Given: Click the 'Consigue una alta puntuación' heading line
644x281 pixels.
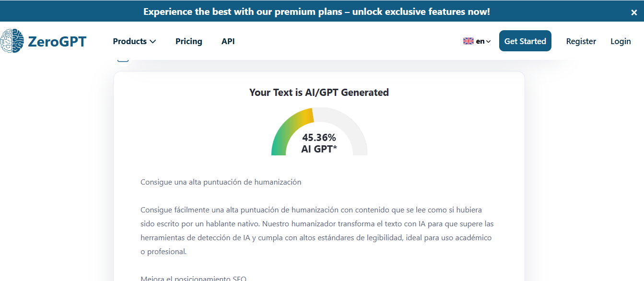Looking at the screenshot, I should point(221,182).
